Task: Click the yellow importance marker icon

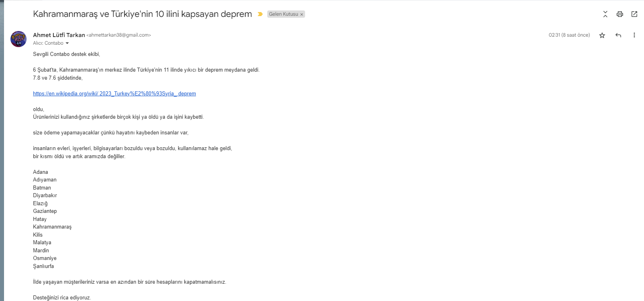Action: pyautogui.click(x=260, y=14)
